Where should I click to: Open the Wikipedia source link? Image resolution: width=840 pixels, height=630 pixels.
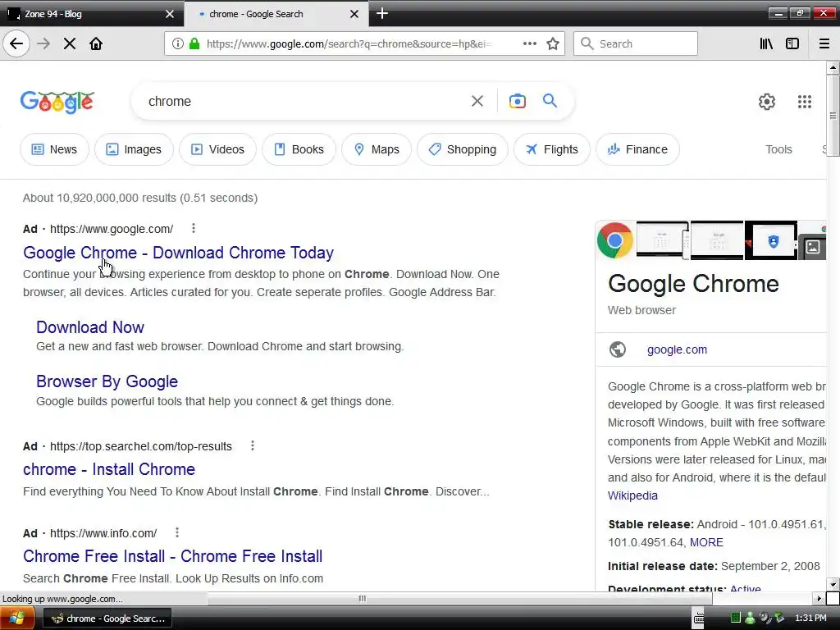point(632,495)
